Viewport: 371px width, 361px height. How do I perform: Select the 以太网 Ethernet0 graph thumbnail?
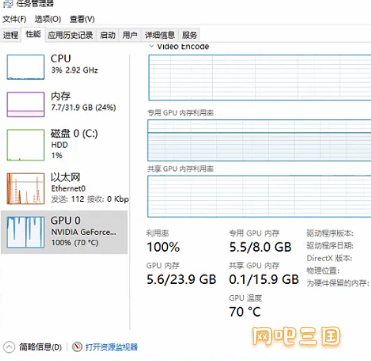coord(26,188)
